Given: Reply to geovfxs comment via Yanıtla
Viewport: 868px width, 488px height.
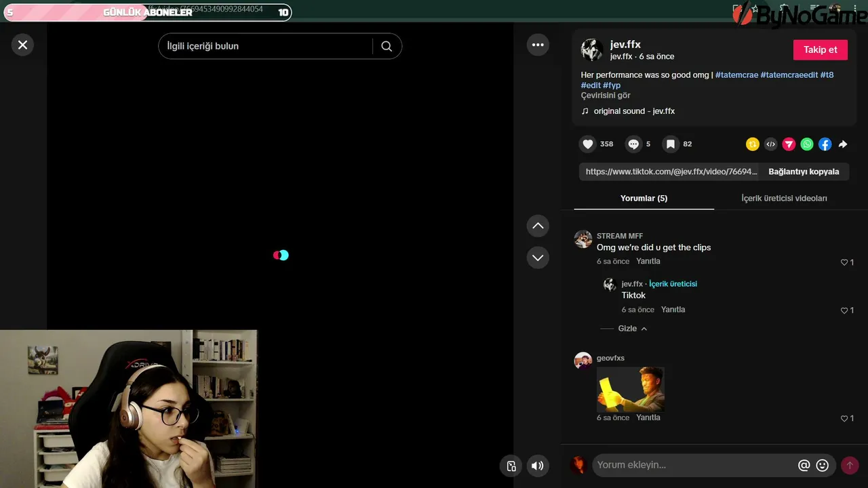Looking at the screenshot, I should tap(648, 418).
